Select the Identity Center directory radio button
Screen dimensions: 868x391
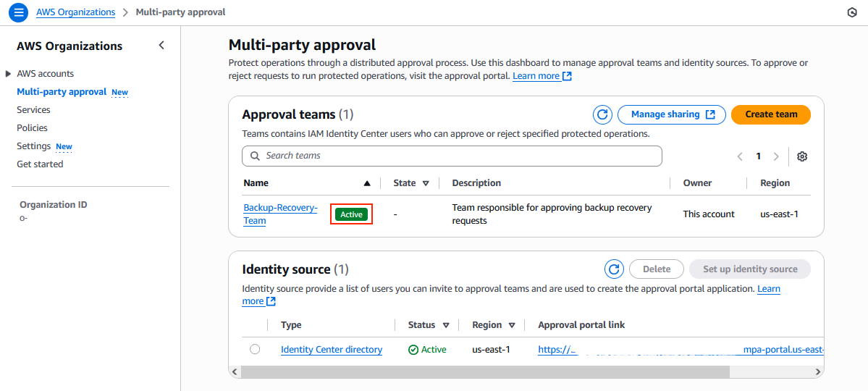click(x=255, y=349)
